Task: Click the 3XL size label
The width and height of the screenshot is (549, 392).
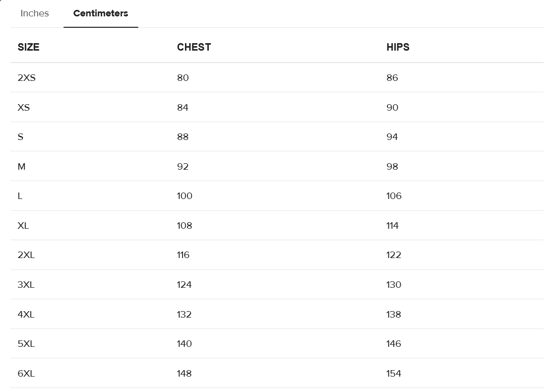Action: pyautogui.click(x=26, y=285)
